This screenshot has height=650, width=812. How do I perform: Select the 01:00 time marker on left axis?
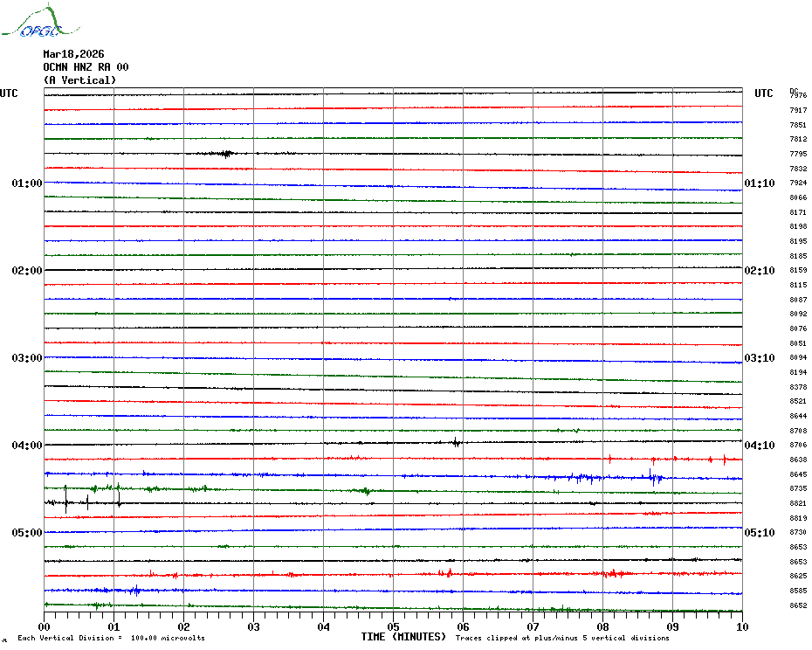click(27, 183)
